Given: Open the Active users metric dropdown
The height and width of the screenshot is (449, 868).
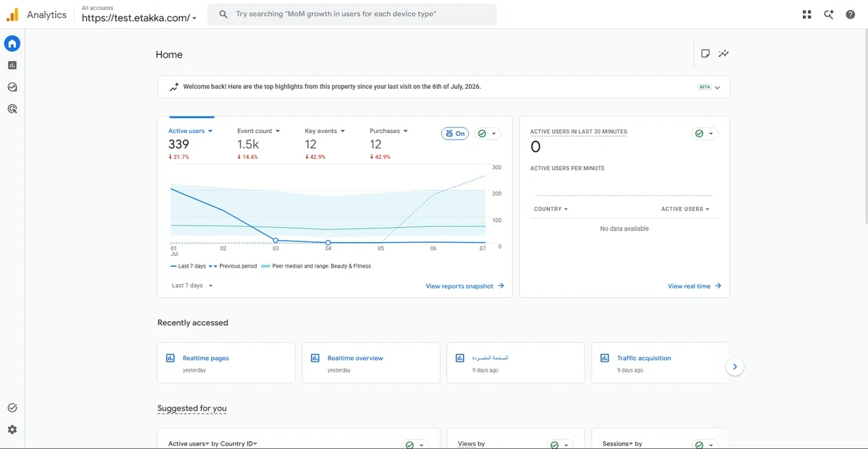Looking at the screenshot, I should (x=190, y=131).
